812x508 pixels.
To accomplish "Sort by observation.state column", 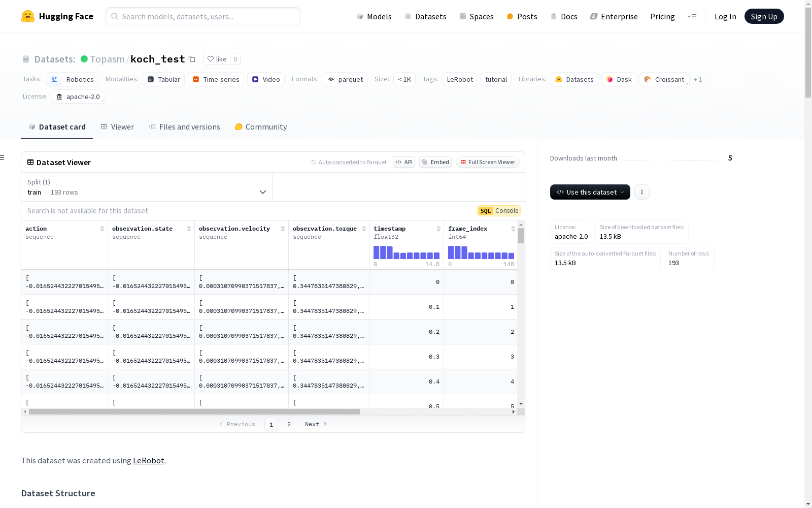I will pos(189,229).
